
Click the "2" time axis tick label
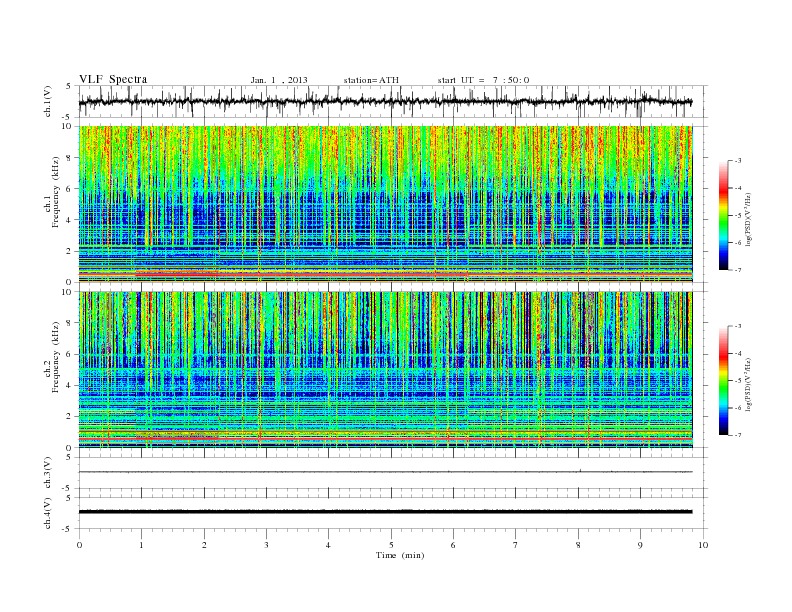204,545
